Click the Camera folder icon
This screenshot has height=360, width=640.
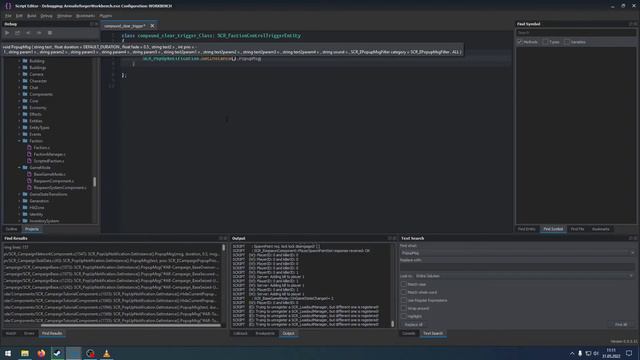point(25,74)
